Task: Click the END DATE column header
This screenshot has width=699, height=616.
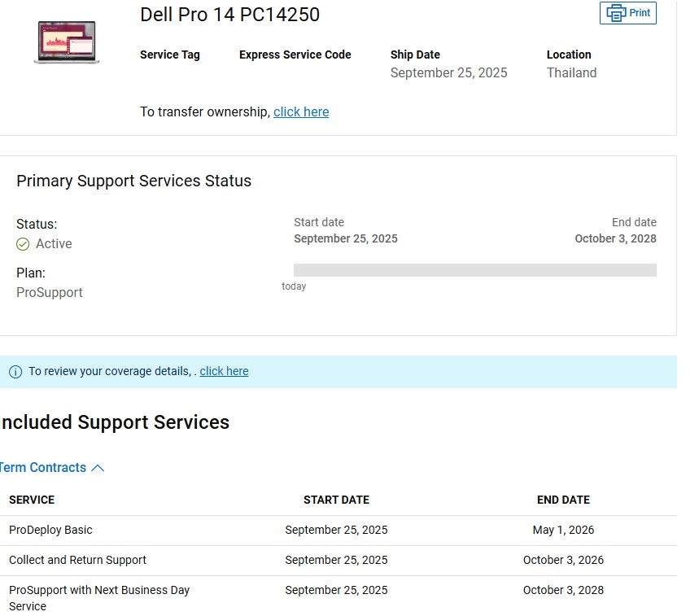Action: pyautogui.click(x=563, y=500)
